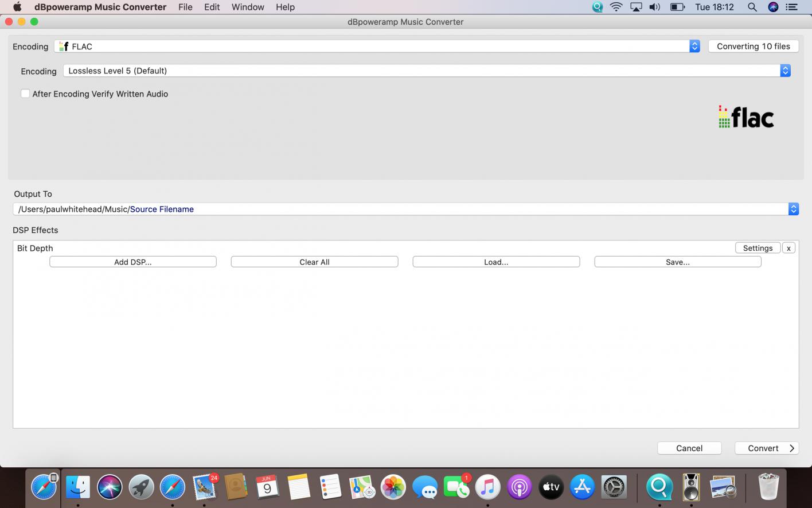Click the flac logo icon
The height and width of the screenshot is (508, 812).
pyautogui.click(x=746, y=117)
